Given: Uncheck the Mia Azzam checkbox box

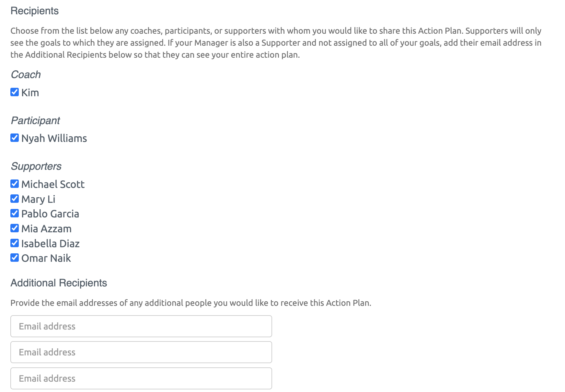Looking at the screenshot, I should [x=15, y=228].
